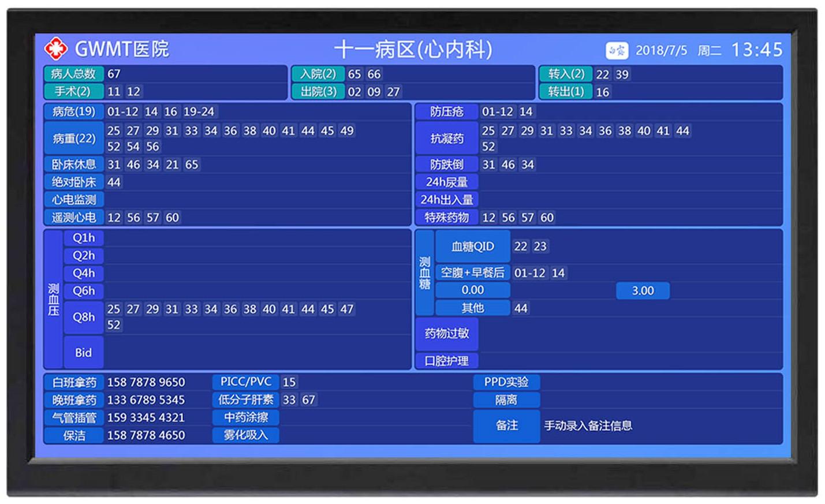Open the 口腔护理 category
825x504 pixels.
[x=447, y=361]
